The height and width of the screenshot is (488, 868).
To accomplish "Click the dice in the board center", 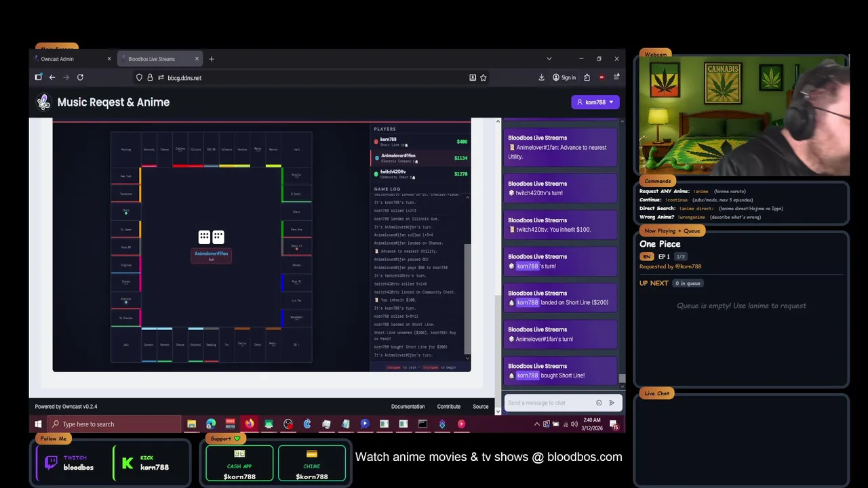I will [211, 237].
